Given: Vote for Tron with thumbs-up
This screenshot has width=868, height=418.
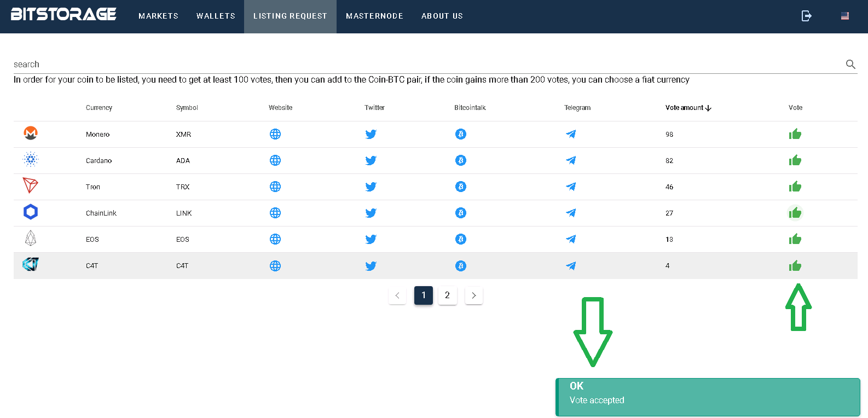Looking at the screenshot, I should (795, 187).
